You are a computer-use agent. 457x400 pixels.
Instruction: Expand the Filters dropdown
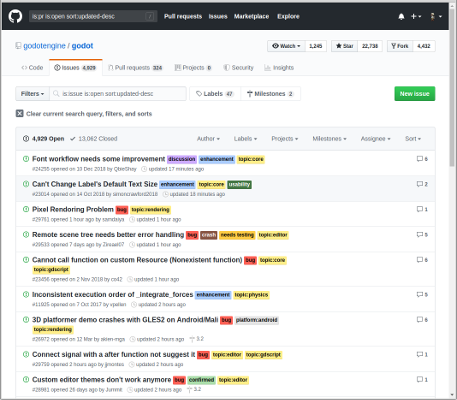[x=32, y=94]
